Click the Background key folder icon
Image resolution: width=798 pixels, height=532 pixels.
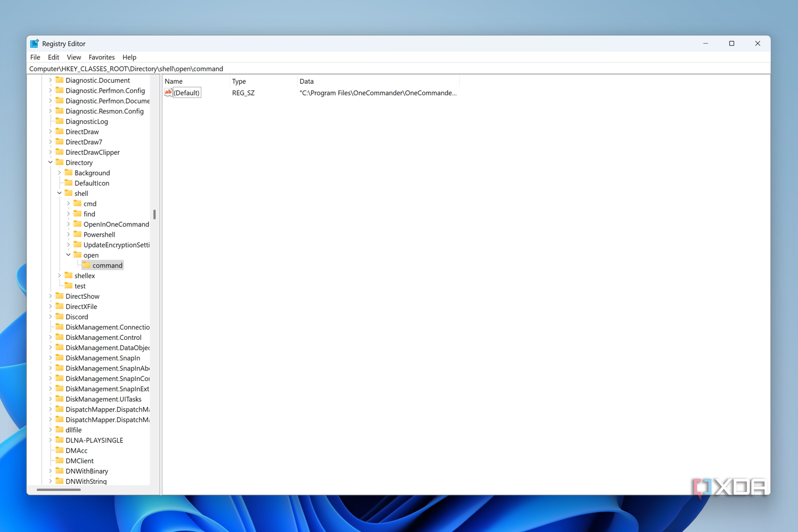click(x=68, y=173)
